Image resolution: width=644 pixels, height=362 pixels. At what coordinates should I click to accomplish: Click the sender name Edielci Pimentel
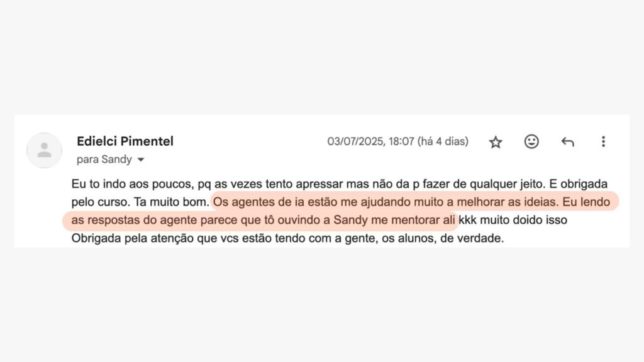tap(125, 141)
